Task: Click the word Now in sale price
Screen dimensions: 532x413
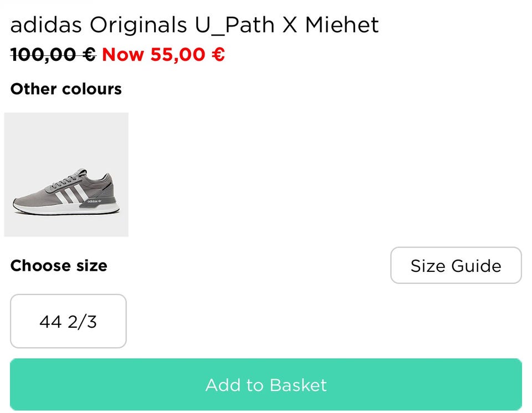Action: click(122, 54)
